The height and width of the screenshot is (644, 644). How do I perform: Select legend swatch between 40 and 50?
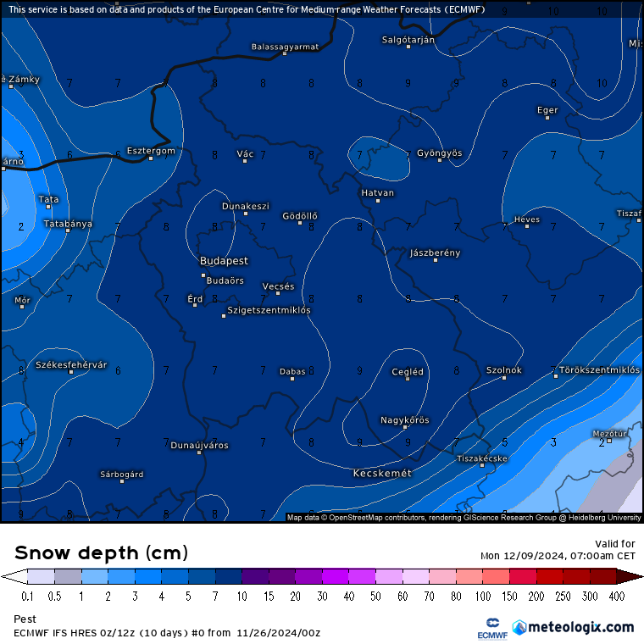pos(362,577)
